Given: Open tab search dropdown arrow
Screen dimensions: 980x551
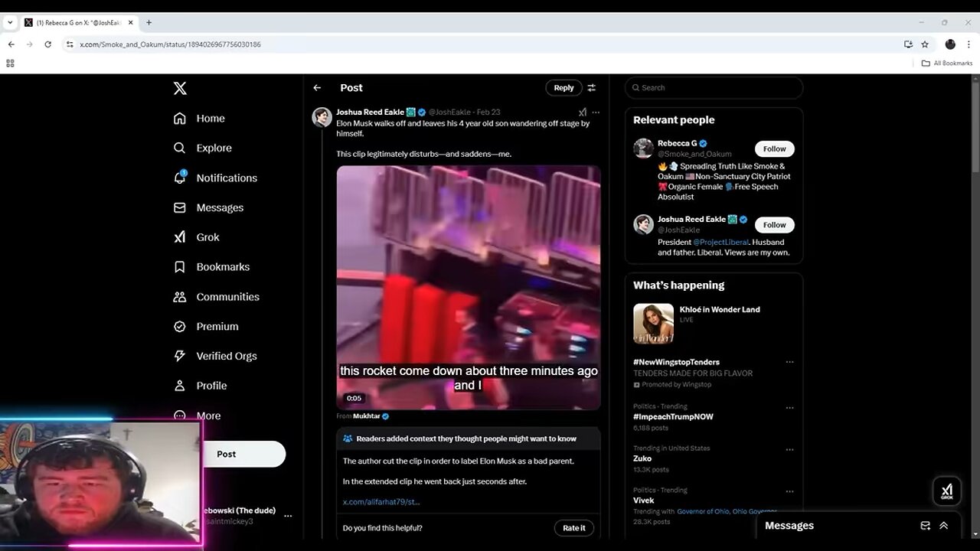Looking at the screenshot, I should coord(10,22).
